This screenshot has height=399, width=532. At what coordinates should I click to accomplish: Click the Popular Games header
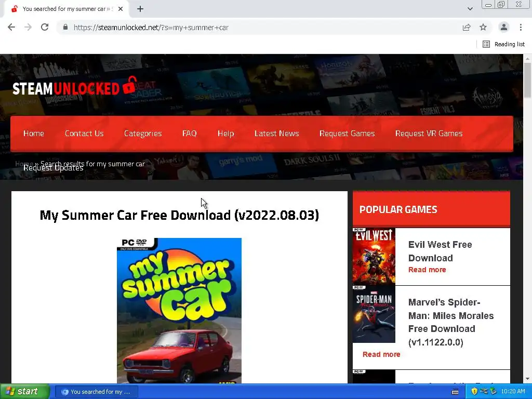point(431,209)
